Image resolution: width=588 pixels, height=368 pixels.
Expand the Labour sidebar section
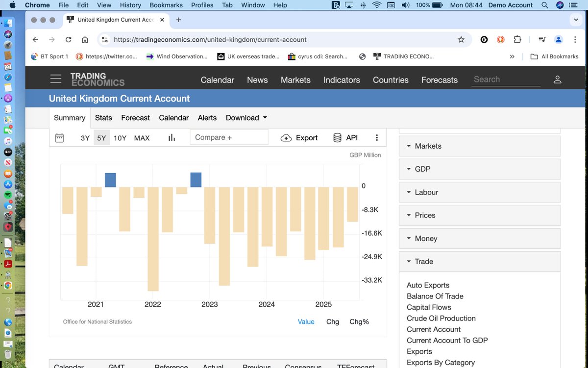point(480,192)
